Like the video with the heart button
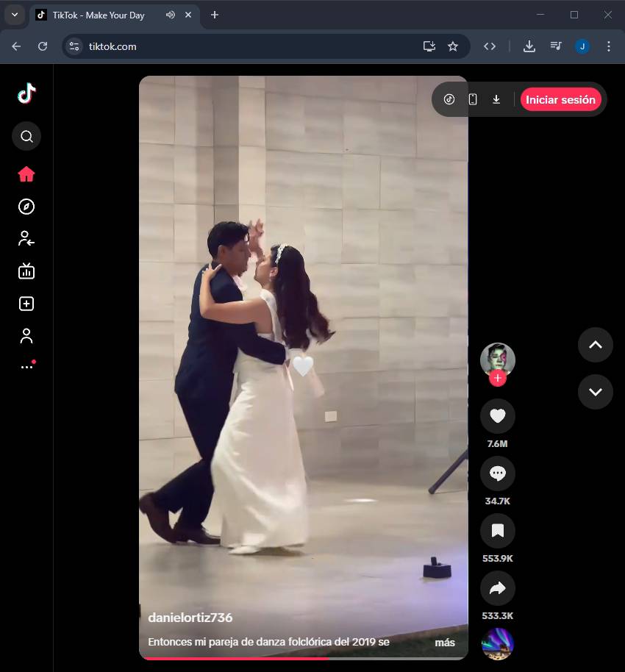 [x=497, y=417]
